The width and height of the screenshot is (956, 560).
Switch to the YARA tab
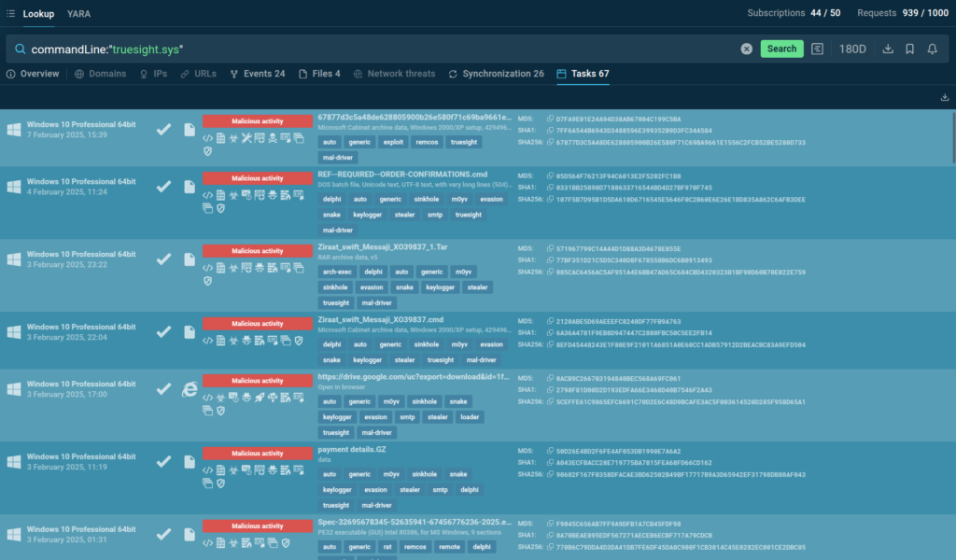(78, 14)
